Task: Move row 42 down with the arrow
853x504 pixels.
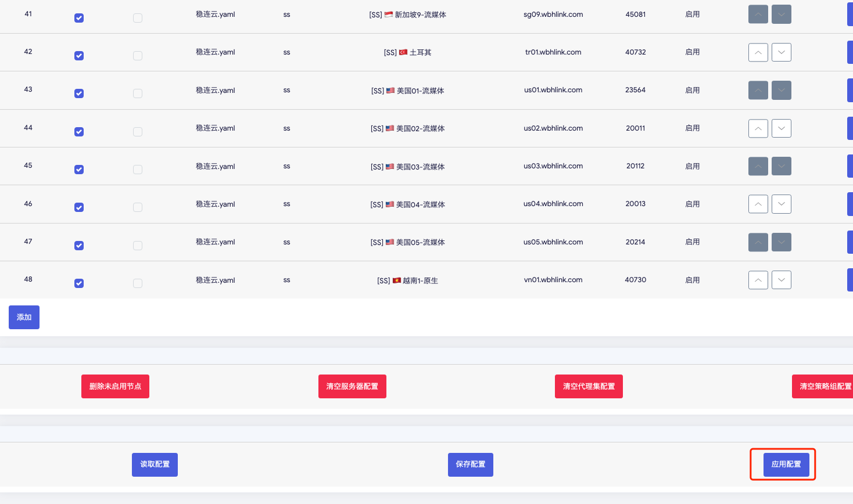Action: pos(781,52)
